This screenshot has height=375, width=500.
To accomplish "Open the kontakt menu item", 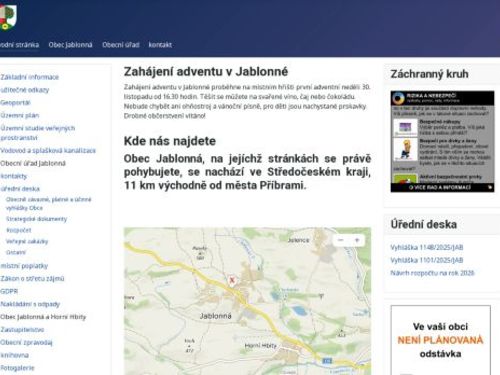I will (x=160, y=45).
